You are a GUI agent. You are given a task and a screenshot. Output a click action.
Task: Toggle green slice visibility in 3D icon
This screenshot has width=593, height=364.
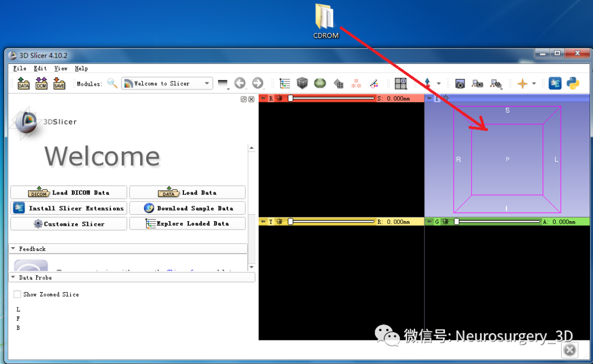click(446, 221)
